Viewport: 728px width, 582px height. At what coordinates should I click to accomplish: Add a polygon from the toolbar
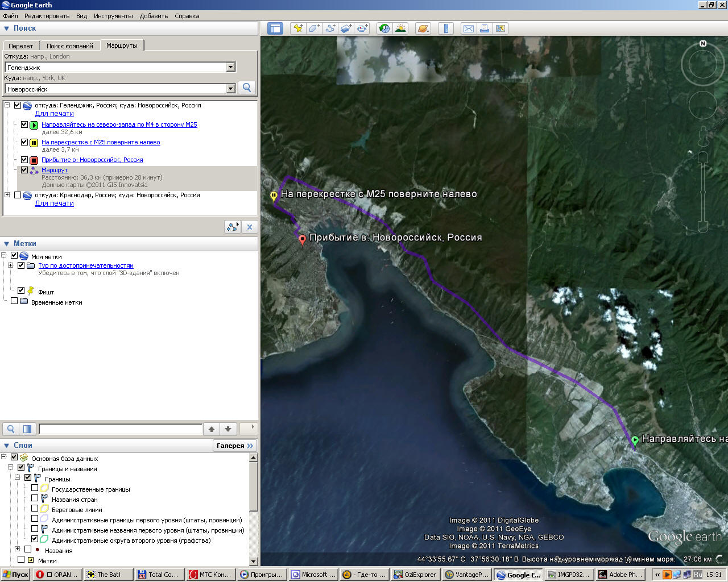pos(314,28)
